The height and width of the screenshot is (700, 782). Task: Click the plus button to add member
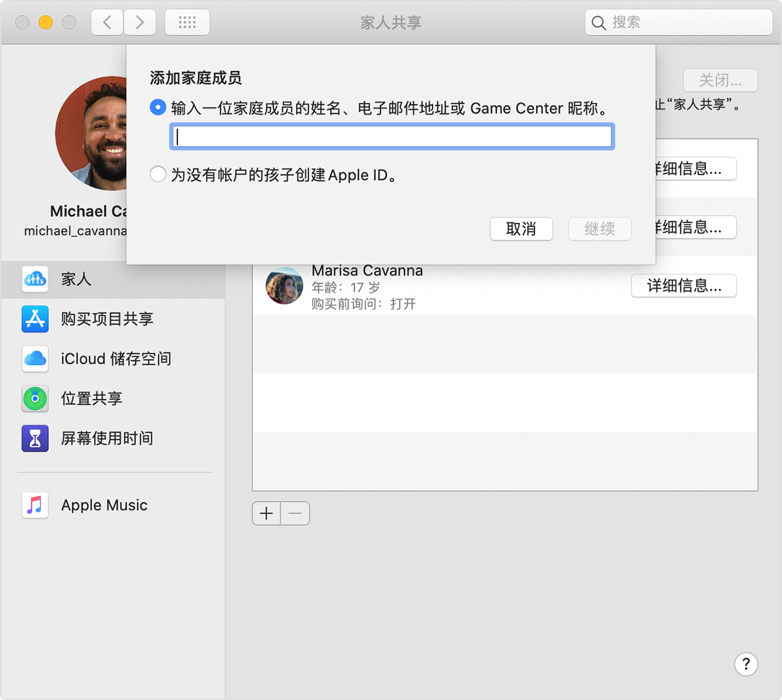(x=267, y=514)
